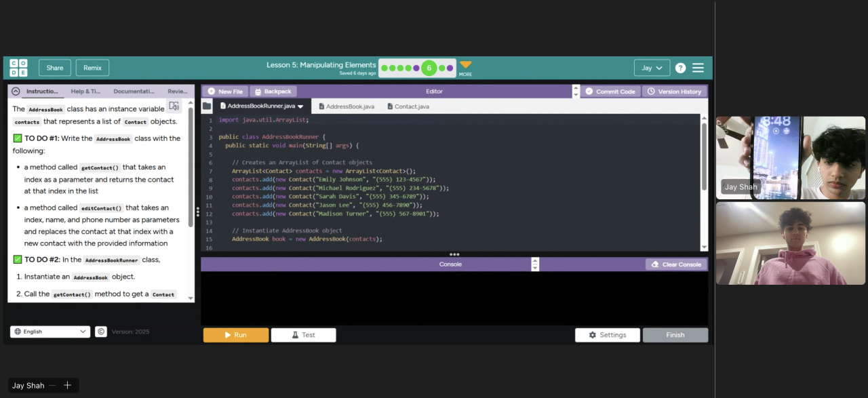This screenshot has width=868, height=398.
Task: Open the English language dropdown
Action: (x=50, y=332)
